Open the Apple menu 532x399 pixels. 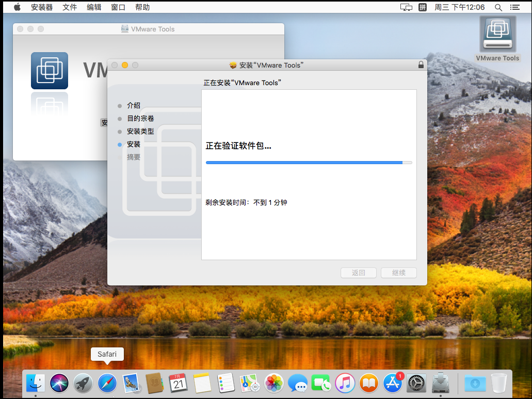click(x=17, y=7)
